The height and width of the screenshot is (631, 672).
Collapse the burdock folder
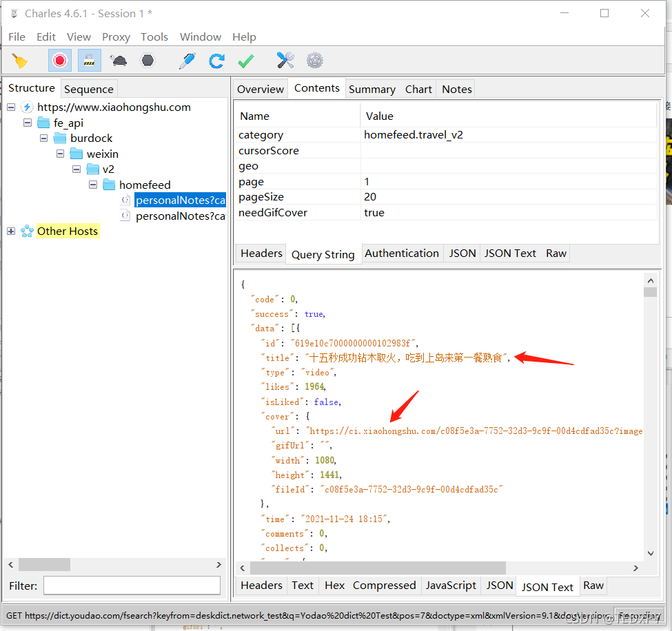click(x=43, y=138)
